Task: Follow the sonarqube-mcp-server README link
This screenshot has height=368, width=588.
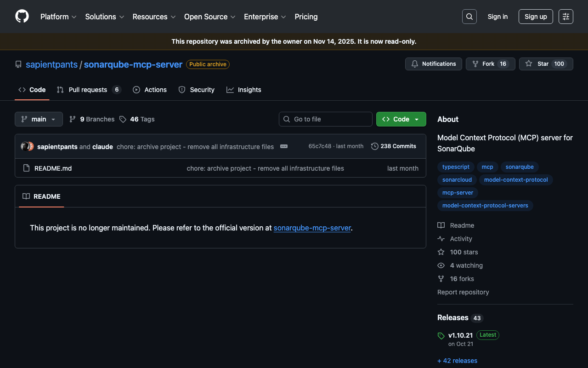Action: click(x=312, y=228)
